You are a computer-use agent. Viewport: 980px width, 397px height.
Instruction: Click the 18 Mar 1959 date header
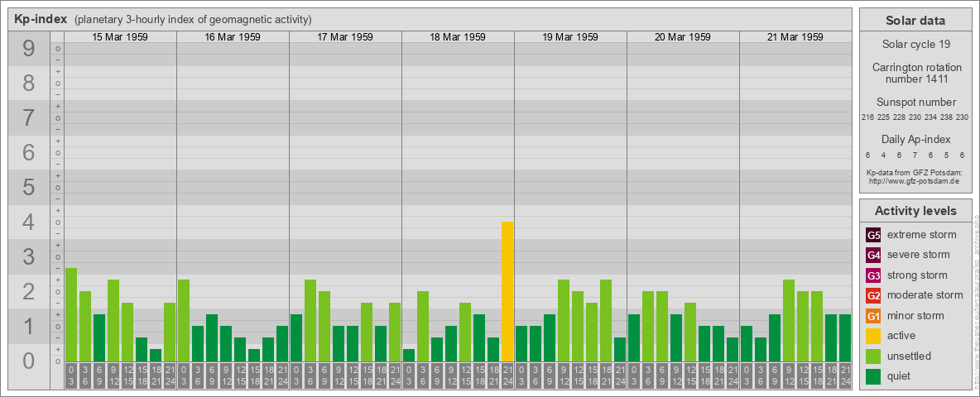point(458,37)
